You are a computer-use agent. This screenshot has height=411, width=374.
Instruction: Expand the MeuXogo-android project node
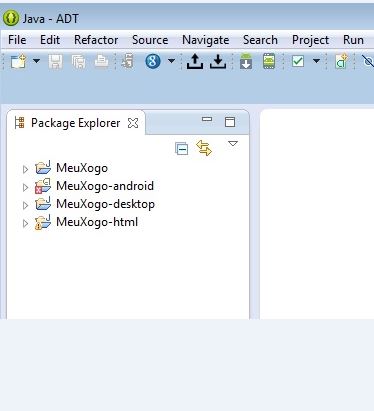point(25,187)
